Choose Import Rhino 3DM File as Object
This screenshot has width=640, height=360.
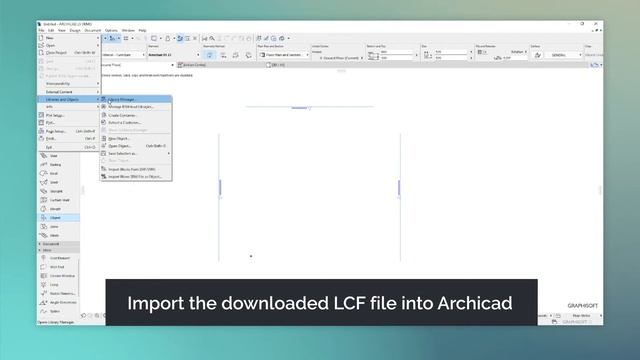(x=136, y=177)
